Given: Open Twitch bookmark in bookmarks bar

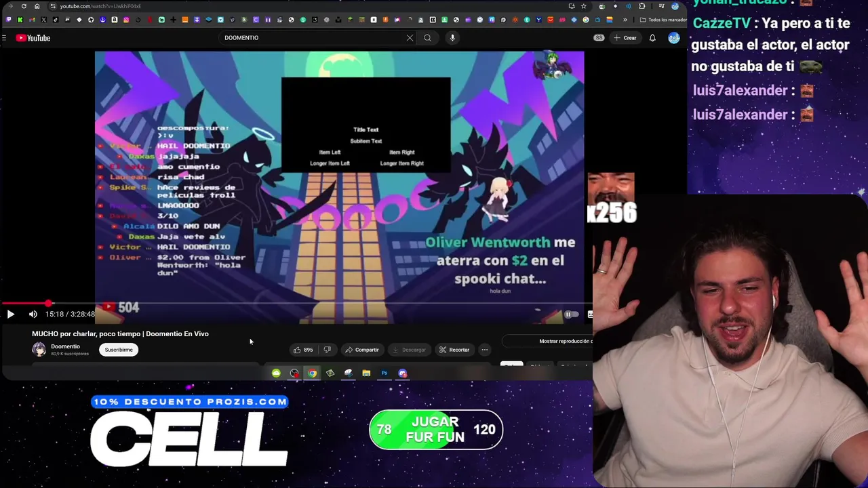Looking at the screenshot, I should (9, 20).
